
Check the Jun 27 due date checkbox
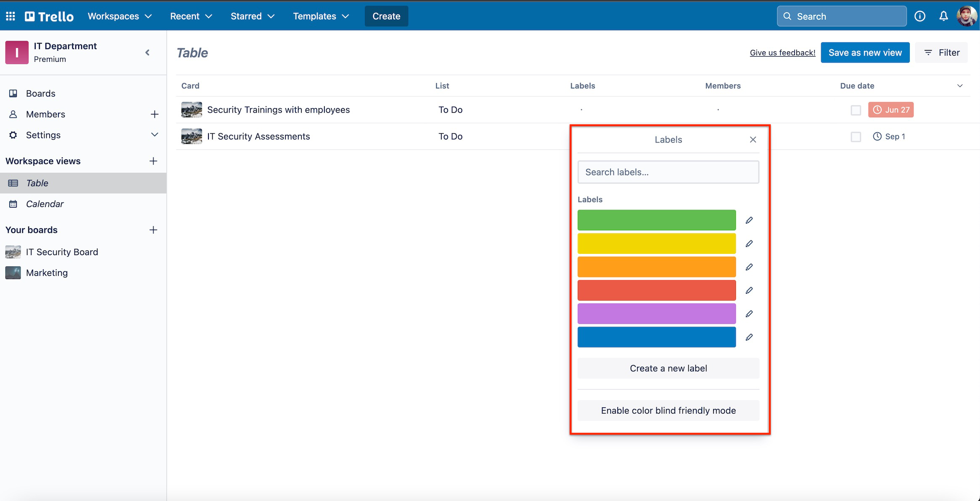tap(856, 110)
